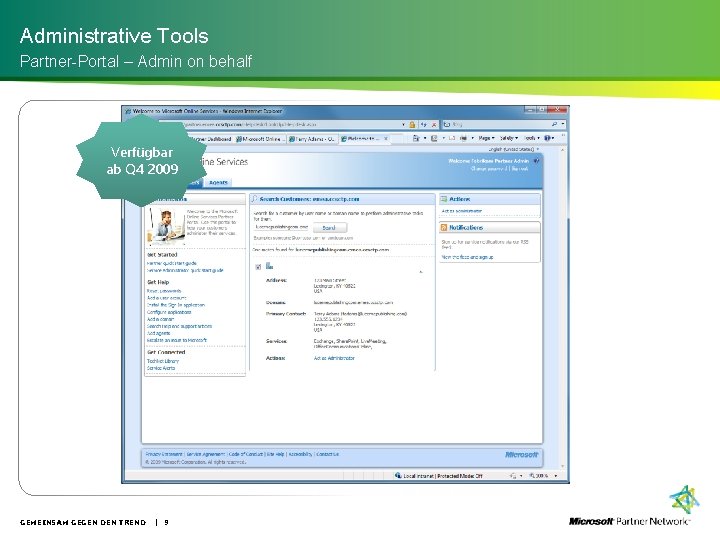This screenshot has width=720, height=540.
Task: Open the browser Page menu
Action: 486,138
